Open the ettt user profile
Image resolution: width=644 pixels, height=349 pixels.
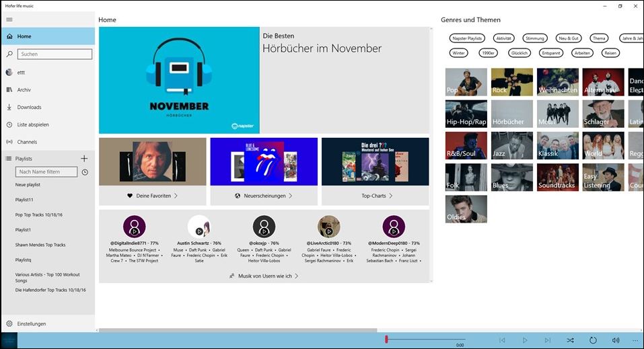click(x=48, y=72)
